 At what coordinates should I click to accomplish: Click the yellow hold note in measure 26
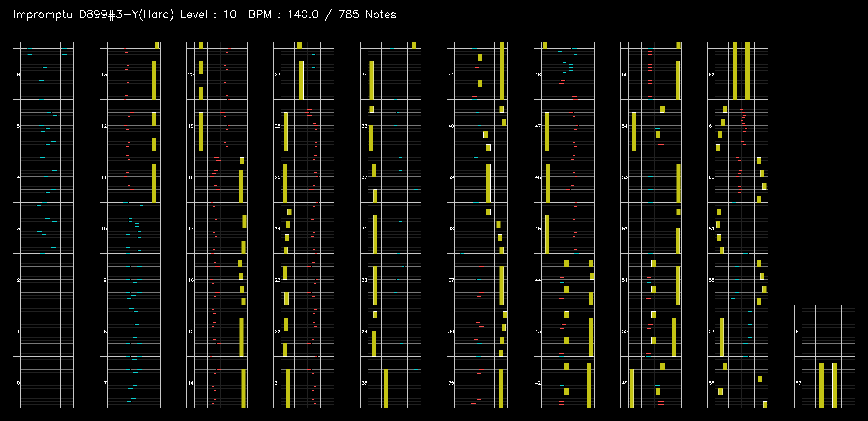pos(286,131)
